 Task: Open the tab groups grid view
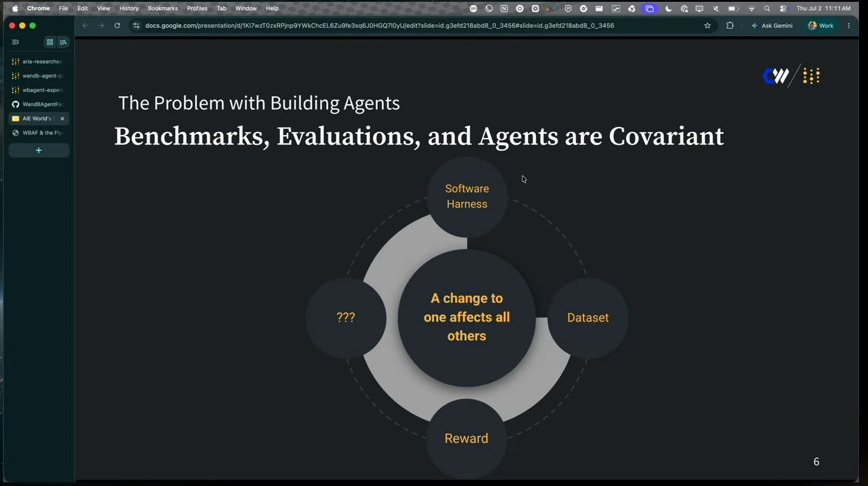coord(50,42)
